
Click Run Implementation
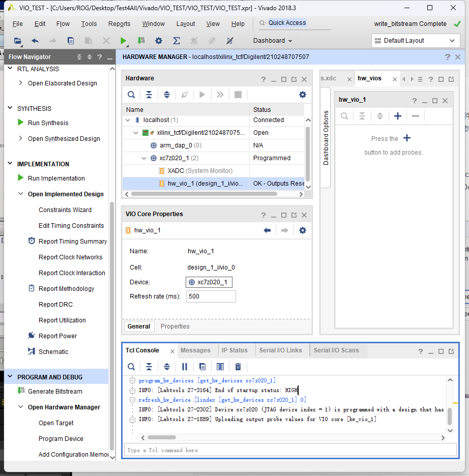[56, 178]
